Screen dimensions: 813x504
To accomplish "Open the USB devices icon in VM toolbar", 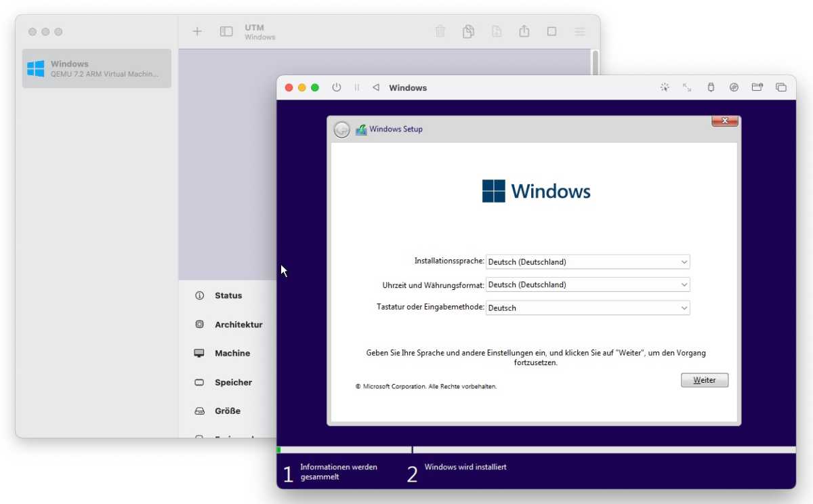I will 711,87.
